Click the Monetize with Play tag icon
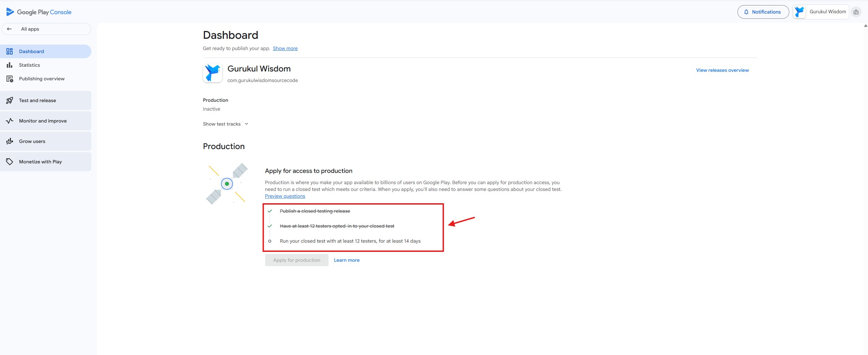The image size is (868, 355). (x=10, y=162)
